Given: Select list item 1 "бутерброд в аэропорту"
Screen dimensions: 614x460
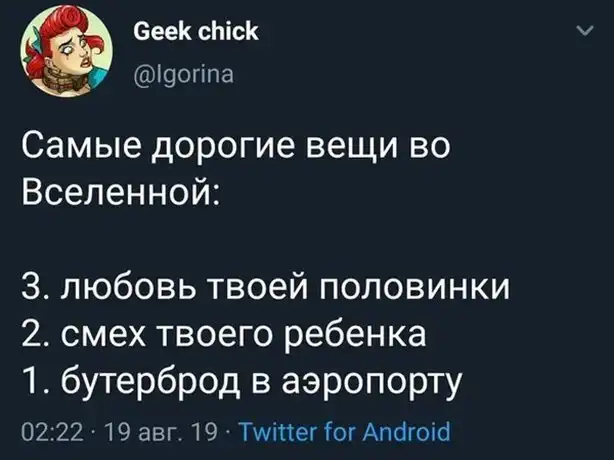Looking at the screenshot, I should 242,382.
